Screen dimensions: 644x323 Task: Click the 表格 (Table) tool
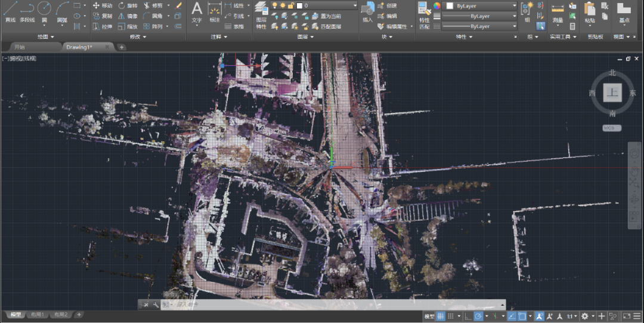(234, 26)
